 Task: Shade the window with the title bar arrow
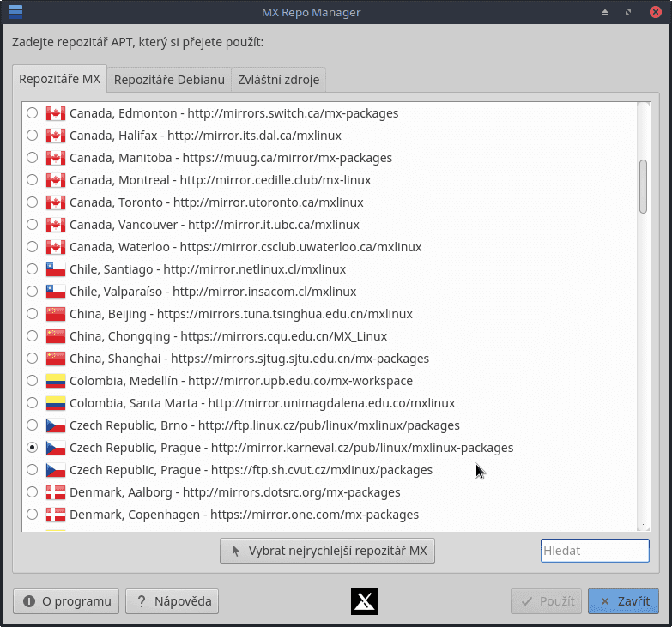[605, 12]
